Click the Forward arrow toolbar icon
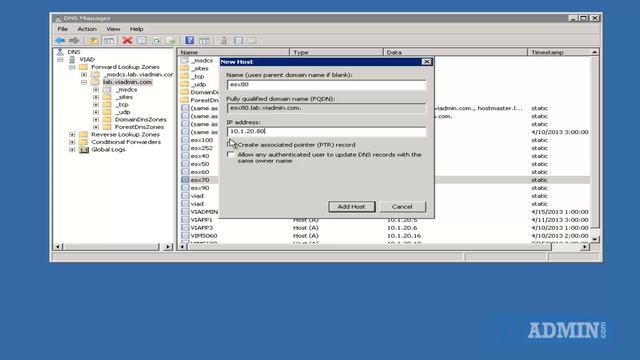640x360 pixels. [x=74, y=40]
